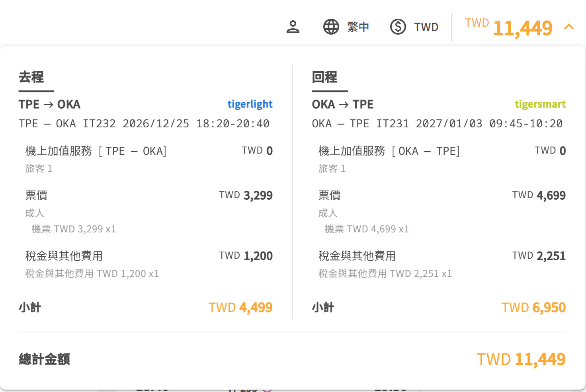586x392 pixels.
Task: Click the TWD 11,449 header total
Action: (x=509, y=27)
